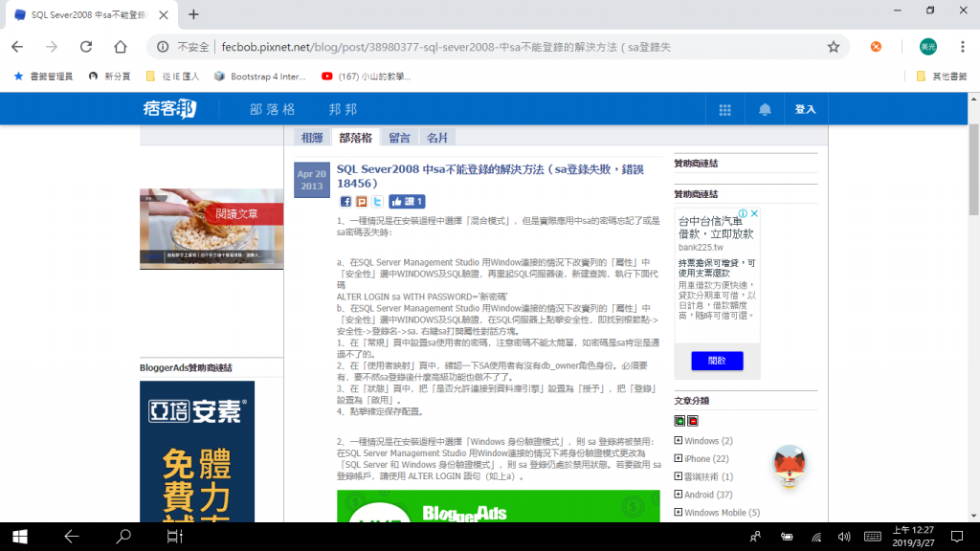Viewport: 980px width, 551px height.
Task: Open the green Chrome profile avatar
Action: [x=928, y=47]
